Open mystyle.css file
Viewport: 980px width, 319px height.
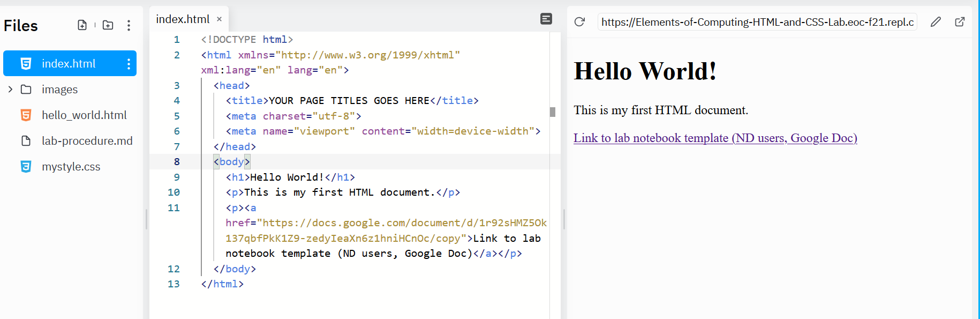(71, 167)
